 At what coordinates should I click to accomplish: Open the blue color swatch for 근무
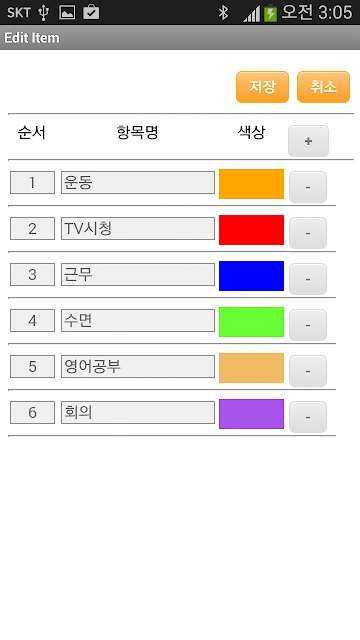(x=251, y=276)
